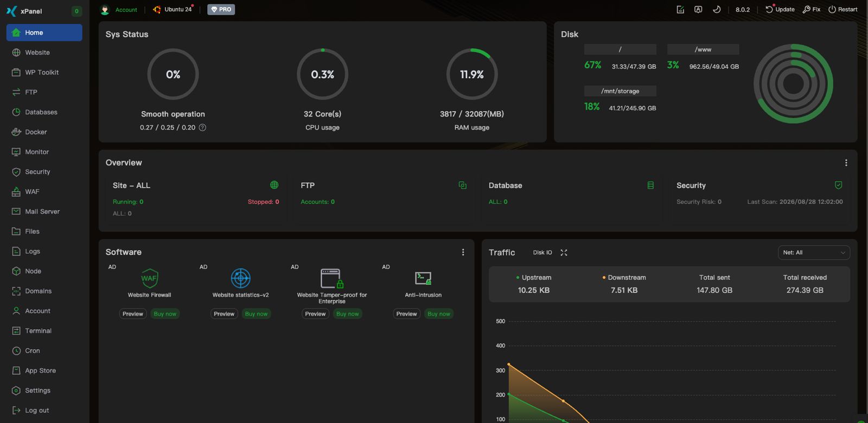The image size is (868, 423).
Task: Click the concentric disk usage chart
Action: (793, 84)
